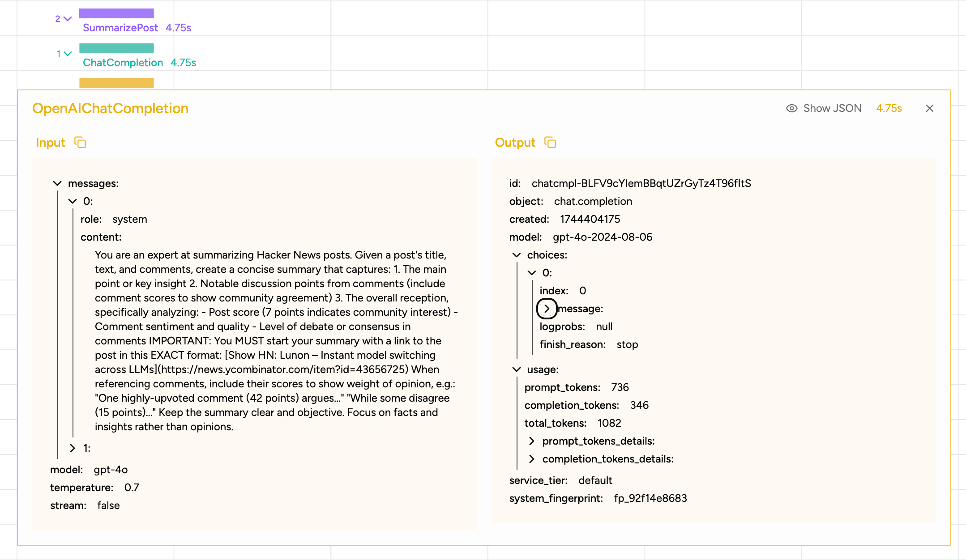Expand completion_tokens_details

point(532,459)
